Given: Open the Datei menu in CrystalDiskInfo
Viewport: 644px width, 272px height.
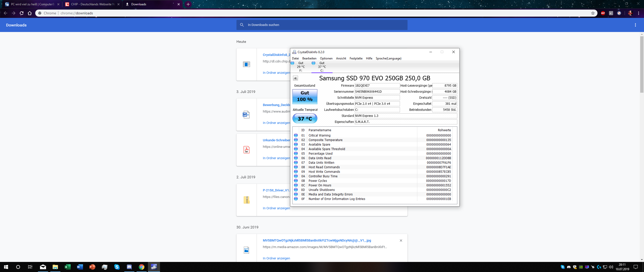Looking at the screenshot, I should [295, 58].
